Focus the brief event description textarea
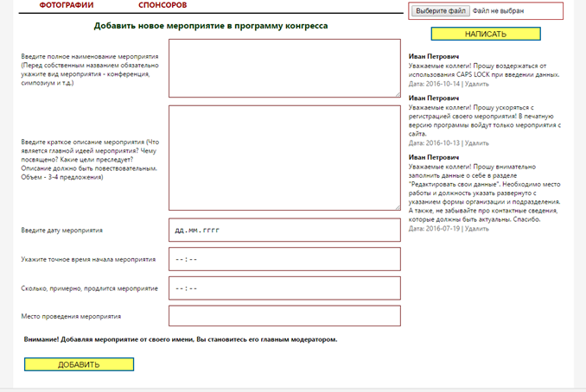Image resolution: width=586 pixels, height=392 pixels. coord(284,158)
